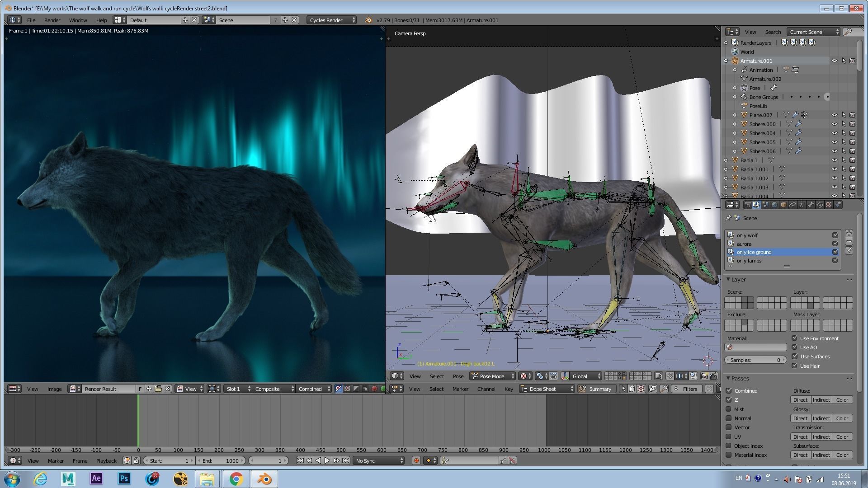
Task: Enable the Mist pass checkbox
Action: click(x=728, y=409)
